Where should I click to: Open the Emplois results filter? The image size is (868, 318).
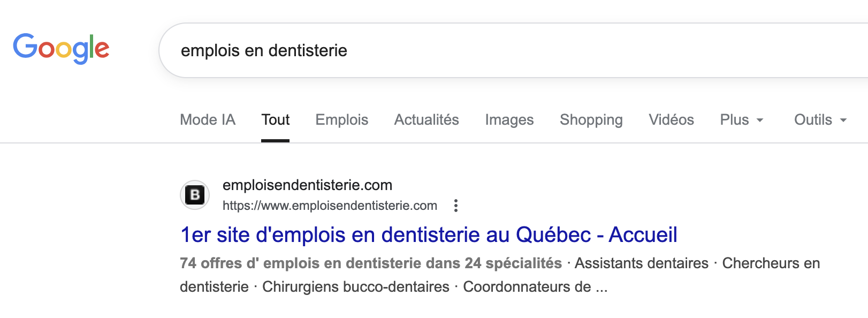pyautogui.click(x=341, y=119)
